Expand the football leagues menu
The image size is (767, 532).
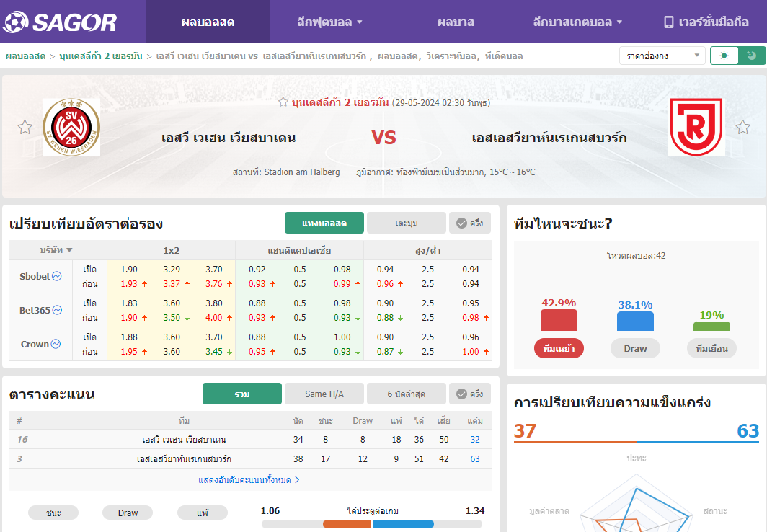(x=329, y=22)
